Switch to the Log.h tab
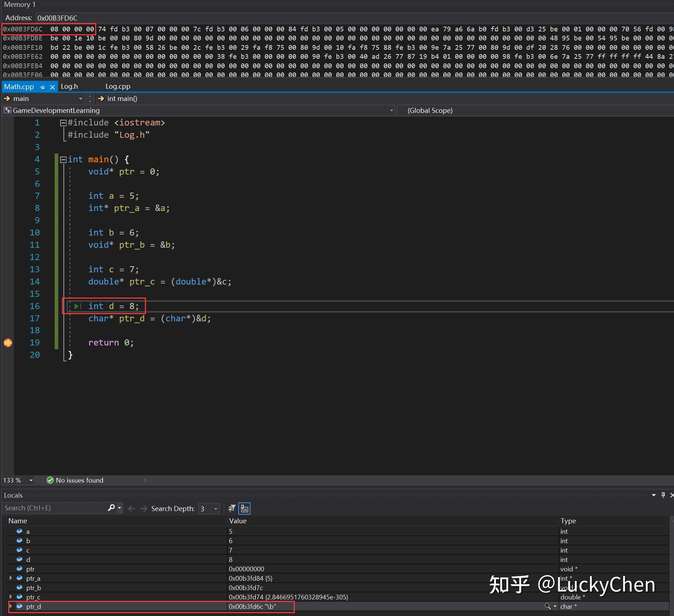The image size is (674, 616). tap(69, 86)
